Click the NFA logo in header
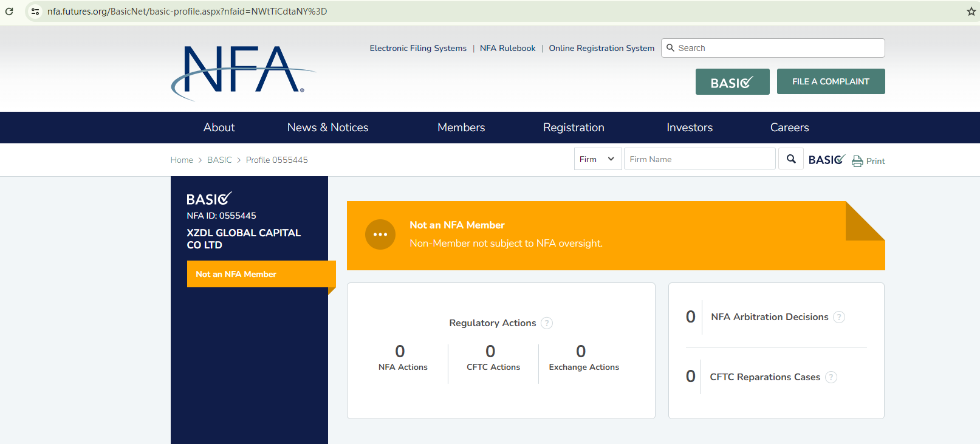The width and height of the screenshot is (980, 444). [x=242, y=72]
